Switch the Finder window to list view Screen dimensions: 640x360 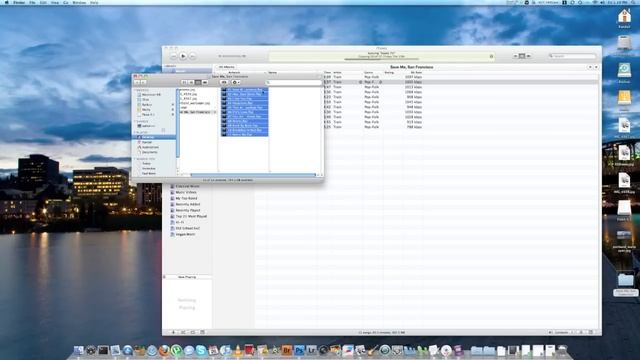pyautogui.click(x=191, y=82)
